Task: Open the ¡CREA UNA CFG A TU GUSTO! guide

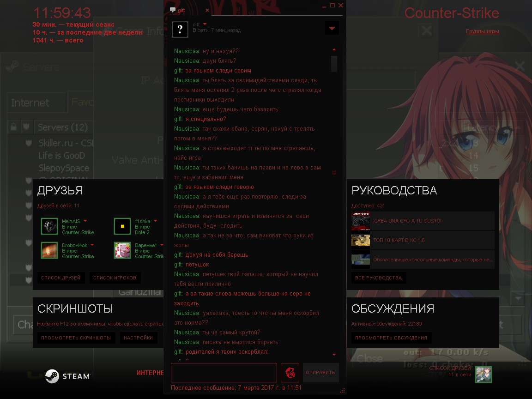Action: (x=423, y=221)
